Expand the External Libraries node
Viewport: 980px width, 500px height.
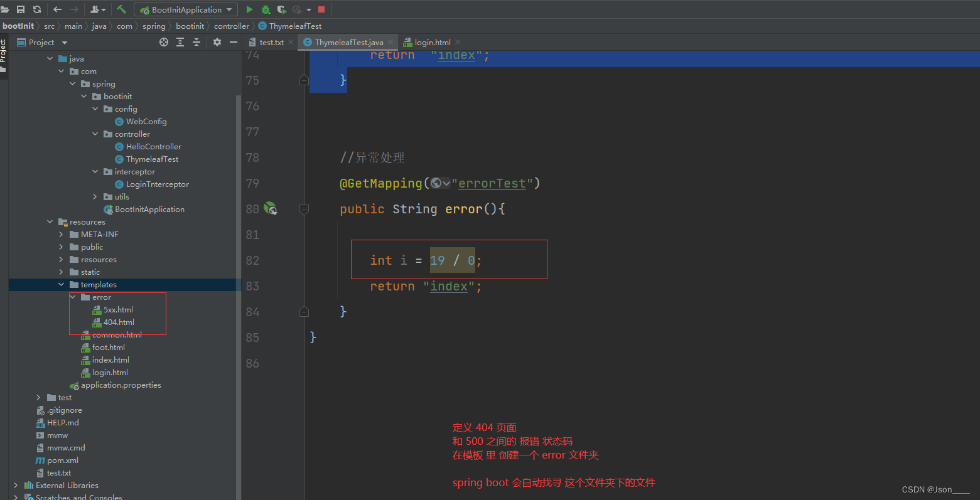(16, 485)
